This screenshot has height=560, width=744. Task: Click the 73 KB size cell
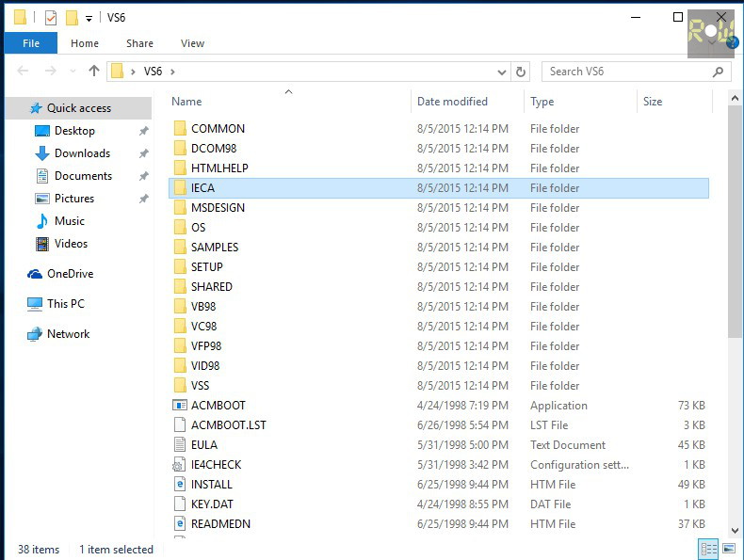(x=691, y=406)
